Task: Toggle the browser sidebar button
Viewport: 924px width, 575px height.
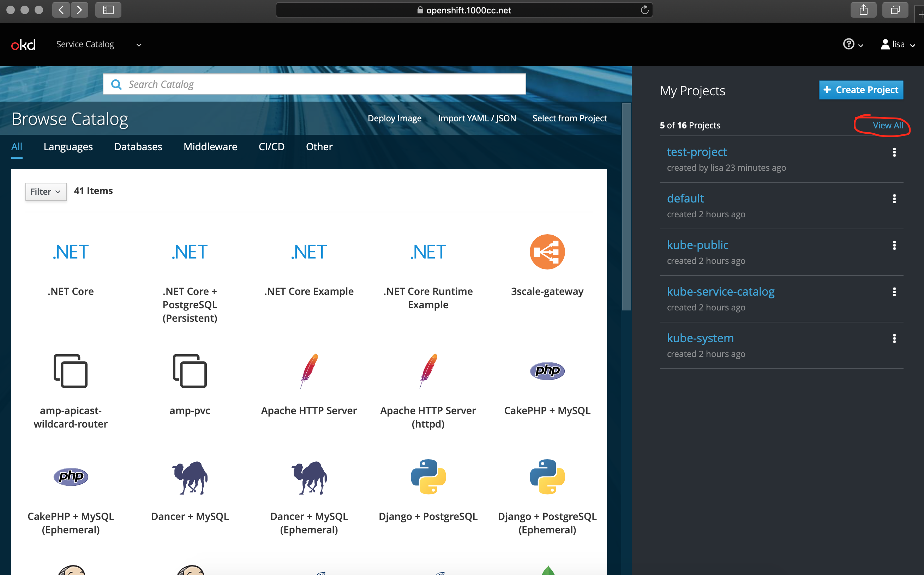Action: pos(108,10)
